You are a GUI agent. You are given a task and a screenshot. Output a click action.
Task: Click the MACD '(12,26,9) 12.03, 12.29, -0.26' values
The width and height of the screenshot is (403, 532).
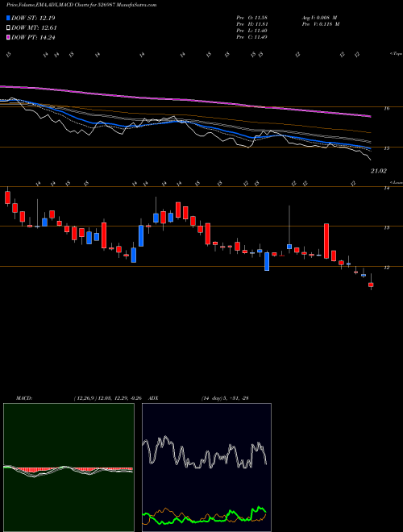coord(110,398)
